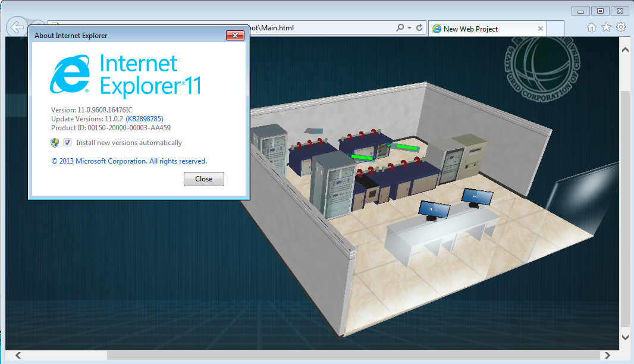This screenshot has width=634, height=364.
Task: Click the vertical scrollbar up arrow
Action: pyautogui.click(x=625, y=50)
